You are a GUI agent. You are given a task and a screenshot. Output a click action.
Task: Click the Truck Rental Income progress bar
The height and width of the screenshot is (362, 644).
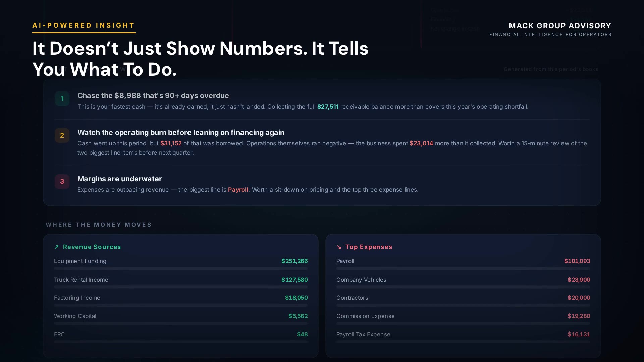181,287
